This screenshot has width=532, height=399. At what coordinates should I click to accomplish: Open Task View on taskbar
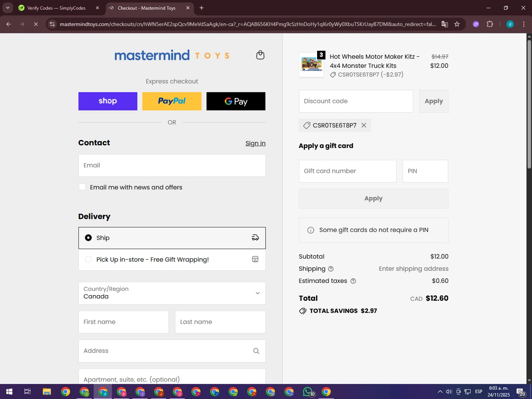click(27, 392)
